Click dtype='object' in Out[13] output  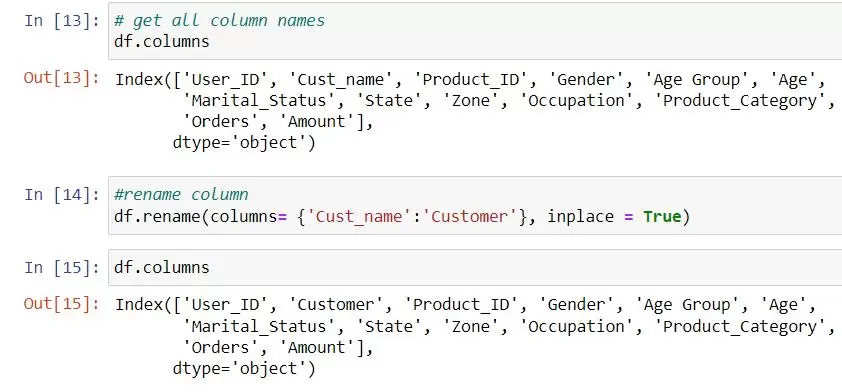click(244, 143)
